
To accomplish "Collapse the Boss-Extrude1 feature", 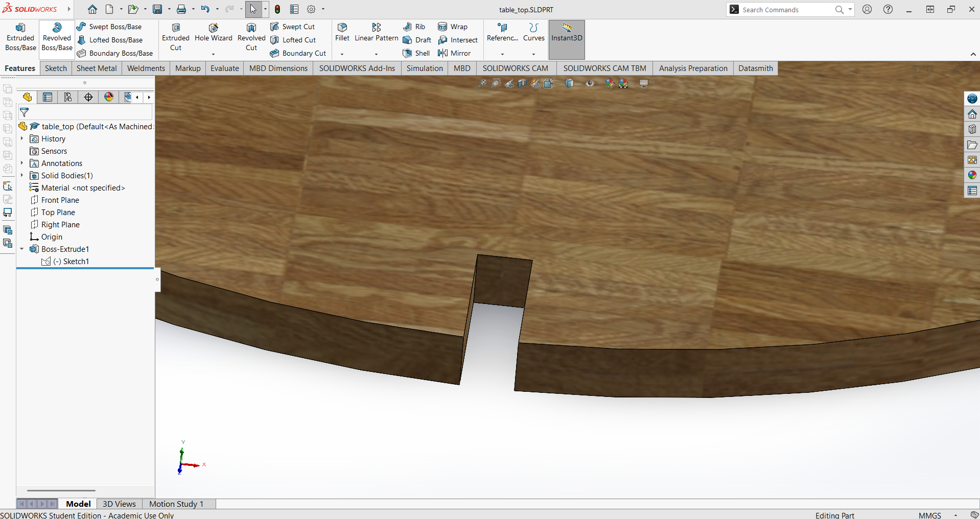I will click(22, 249).
